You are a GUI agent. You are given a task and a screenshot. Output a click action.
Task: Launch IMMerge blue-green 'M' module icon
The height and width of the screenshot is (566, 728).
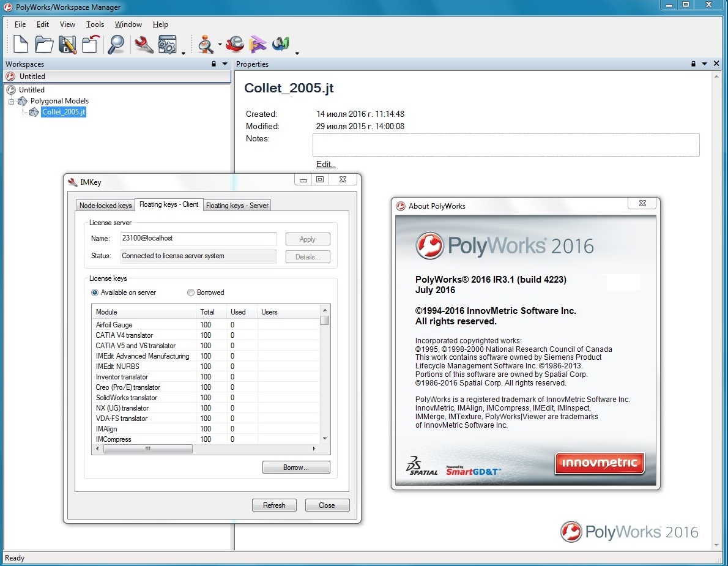281,44
